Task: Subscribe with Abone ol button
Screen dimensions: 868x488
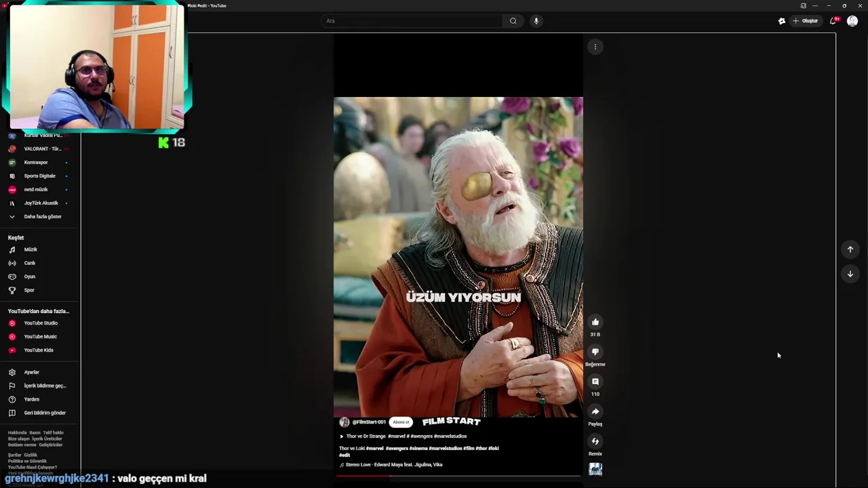Action: tap(401, 422)
